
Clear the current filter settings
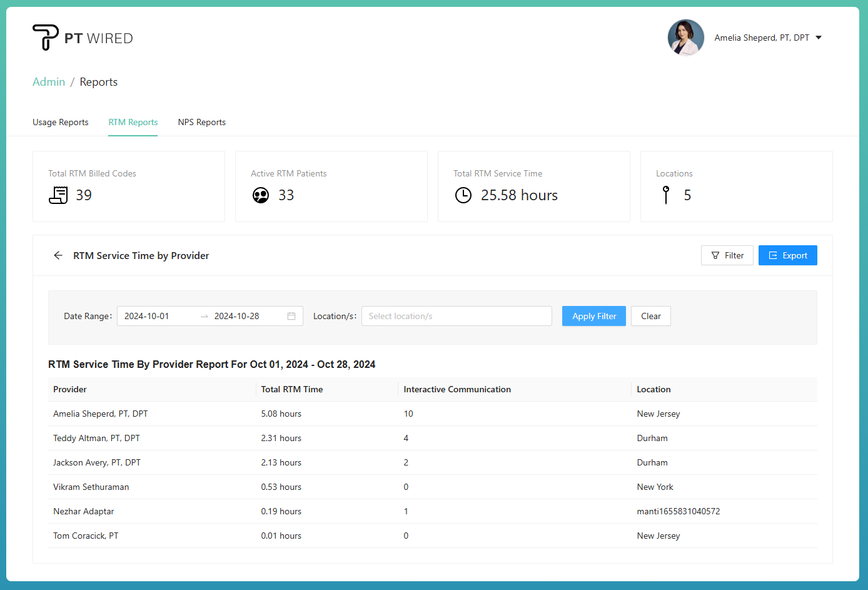pos(650,316)
